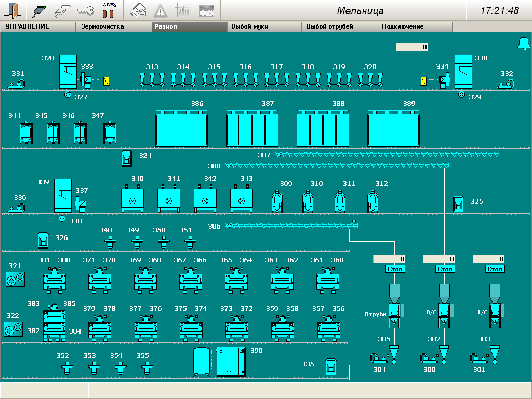This screenshot has width=532, height=399.
Task: Click the filter cyclone unit 328
Action: pyautogui.click(x=68, y=71)
